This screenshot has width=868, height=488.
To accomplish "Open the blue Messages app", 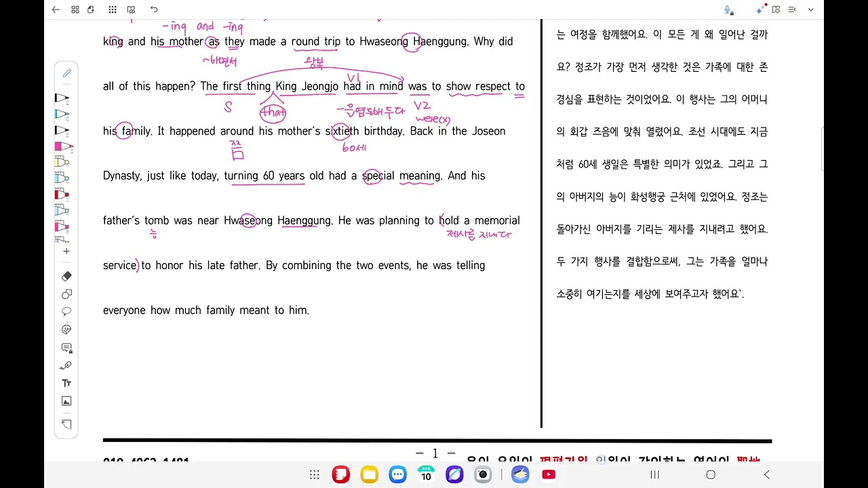I will click(x=397, y=474).
